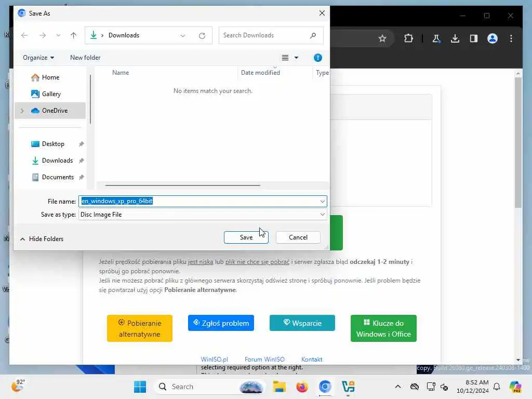532x399 pixels.
Task: Click Wsparcie teal button
Action: click(302, 323)
